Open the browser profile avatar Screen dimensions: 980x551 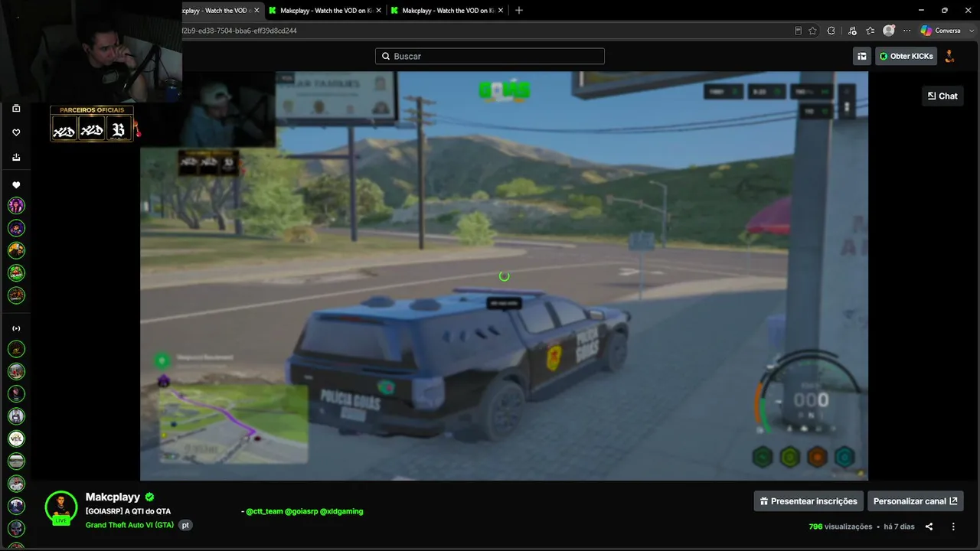pos(888,31)
